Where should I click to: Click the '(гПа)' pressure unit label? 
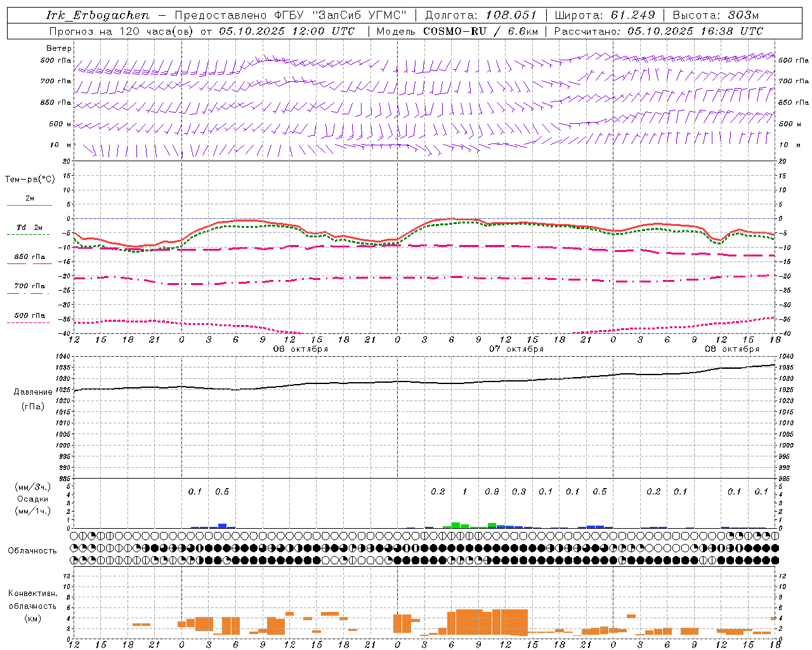(x=33, y=407)
